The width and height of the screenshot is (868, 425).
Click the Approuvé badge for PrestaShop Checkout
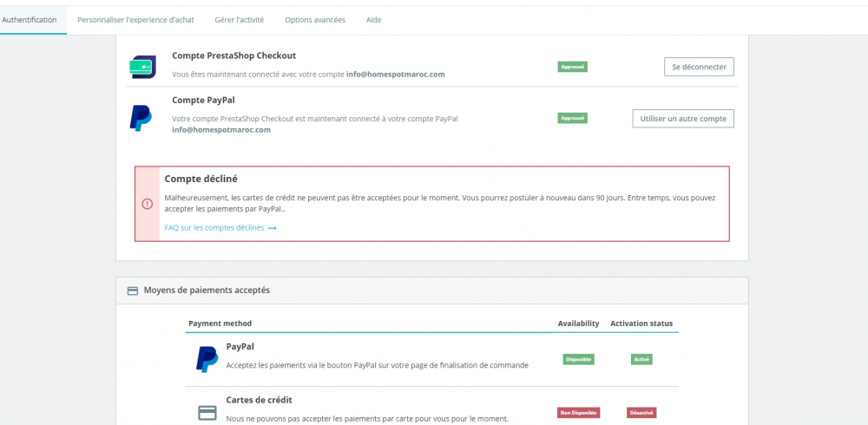pyautogui.click(x=573, y=67)
